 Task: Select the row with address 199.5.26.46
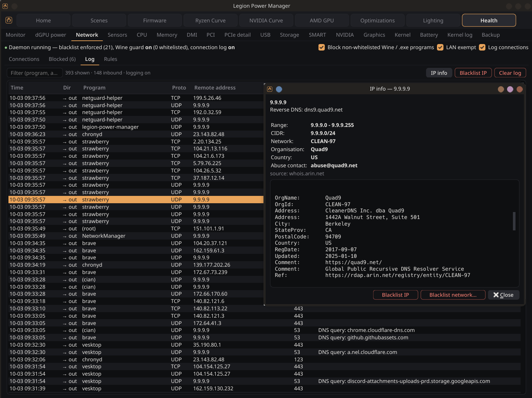(136, 98)
